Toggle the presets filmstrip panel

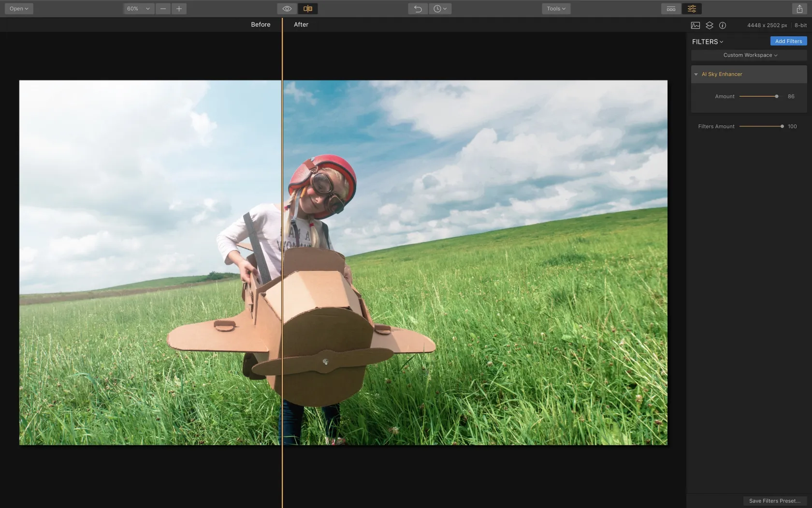coord(671,9)
